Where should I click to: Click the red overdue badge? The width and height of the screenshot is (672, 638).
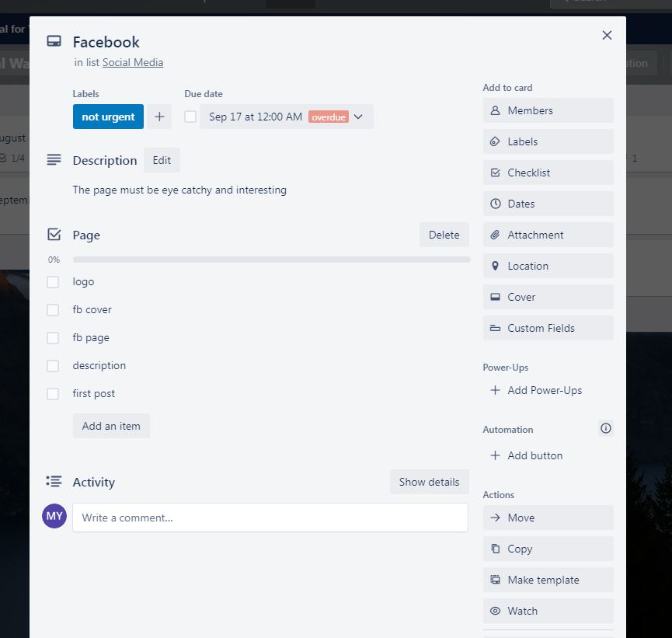point(329,117)
